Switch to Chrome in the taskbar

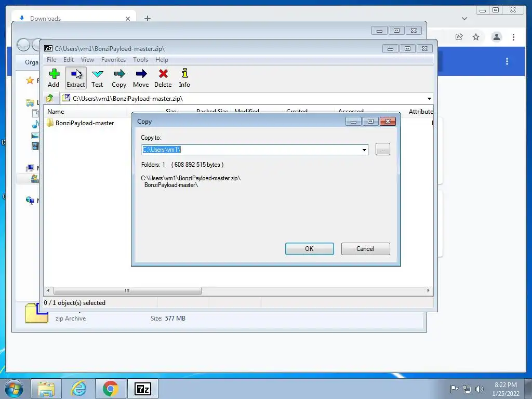(110, 389)
